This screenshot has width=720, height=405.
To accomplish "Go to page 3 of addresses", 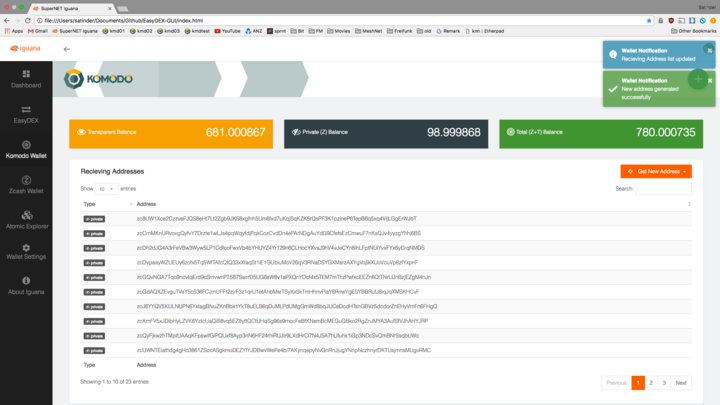I will pyautogui.click(x=664, y=382).
